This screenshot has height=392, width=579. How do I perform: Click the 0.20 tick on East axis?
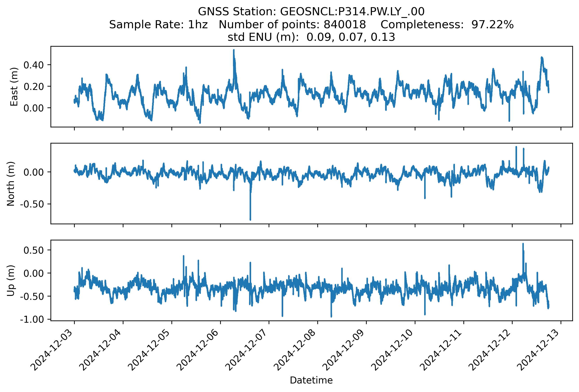(34, 86)
